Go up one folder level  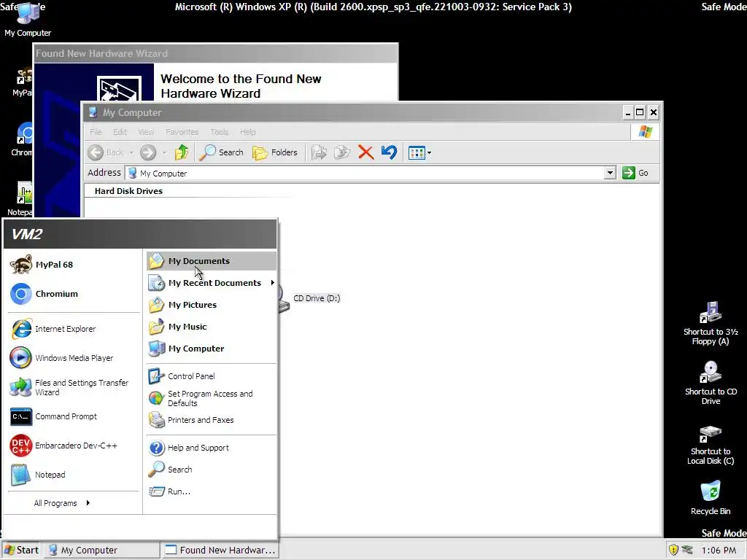pyautogui.click(x=182, y=152)
